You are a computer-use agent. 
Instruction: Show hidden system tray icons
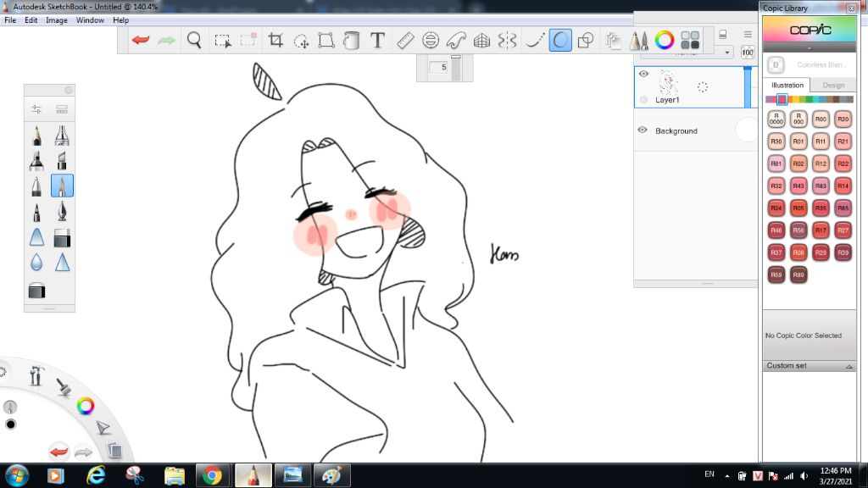tap(726, 476)
